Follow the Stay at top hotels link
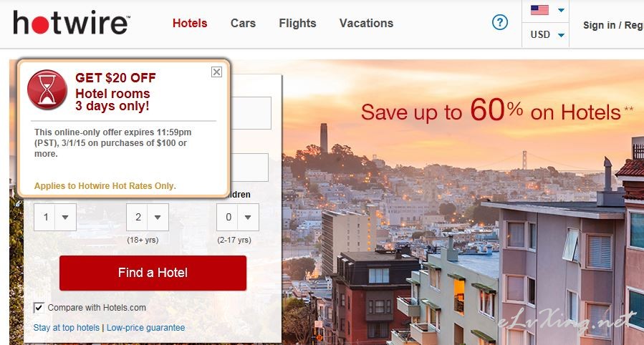This screenshot has height=345, width=644. click(x=67, y=328)
